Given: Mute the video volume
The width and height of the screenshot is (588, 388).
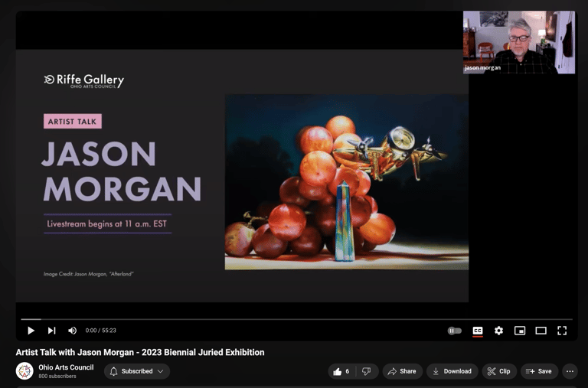Looking at the screenshot, I should coord(72,331).
